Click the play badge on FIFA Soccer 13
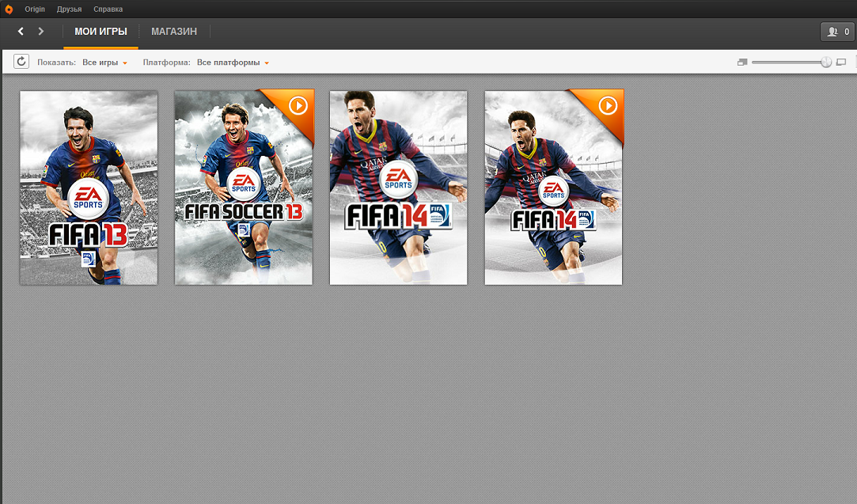857x504 pixels. pyautogui.click(x=298, y=105)
